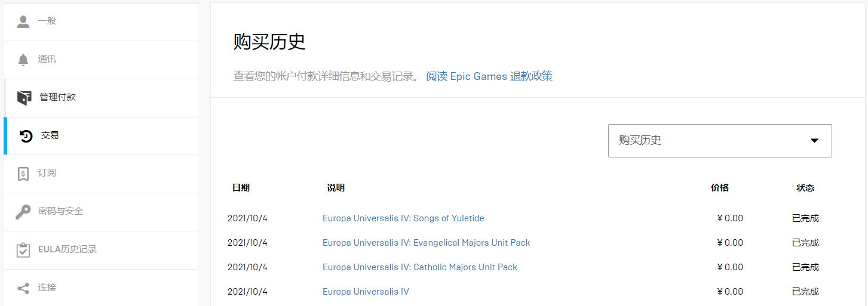Click the 购买历史 page heading
The image size is (868, 306).
269,42
